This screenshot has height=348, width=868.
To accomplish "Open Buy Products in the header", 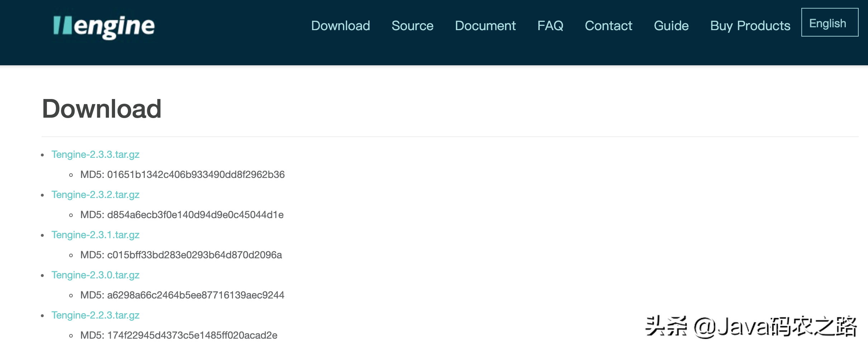I will (x=750, y=26).
